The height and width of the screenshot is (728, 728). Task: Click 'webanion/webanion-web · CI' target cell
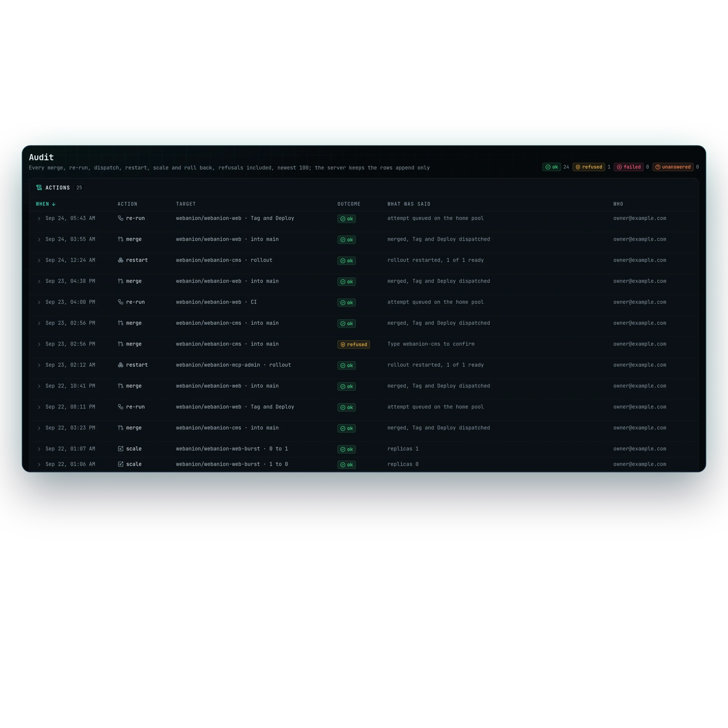point(216,302)
